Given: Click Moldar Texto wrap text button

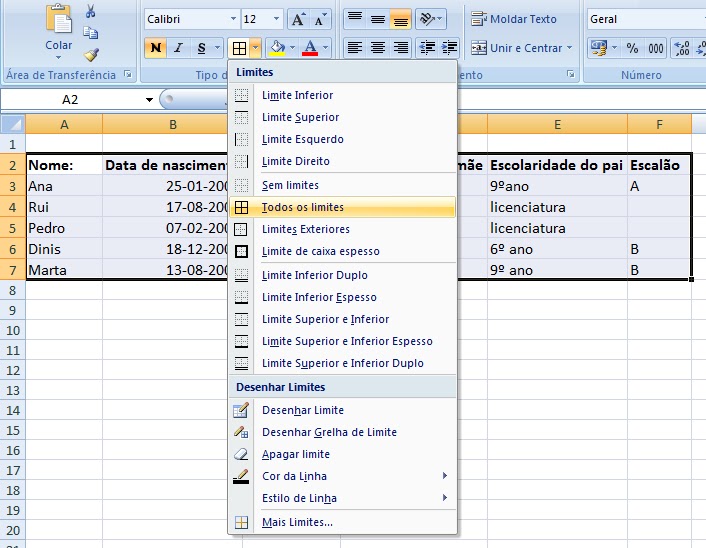Looking at the screenshot, I should pos(514,19).
